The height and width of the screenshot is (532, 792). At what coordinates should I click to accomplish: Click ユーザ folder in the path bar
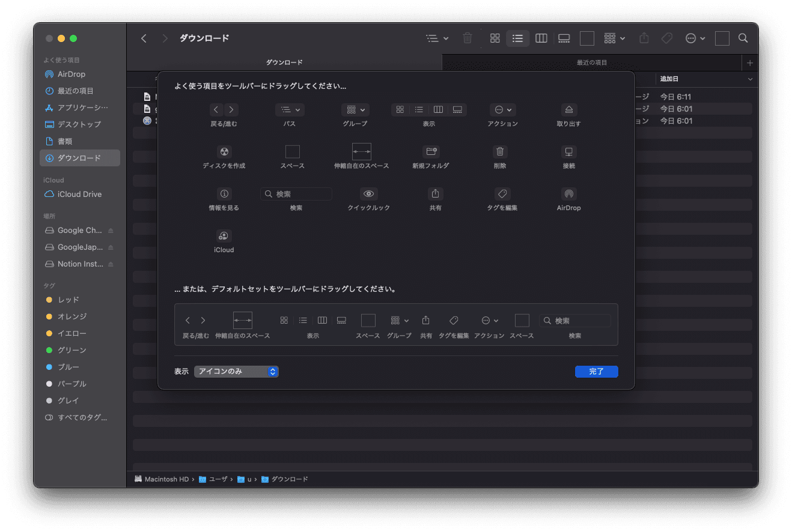click(213, 479)
